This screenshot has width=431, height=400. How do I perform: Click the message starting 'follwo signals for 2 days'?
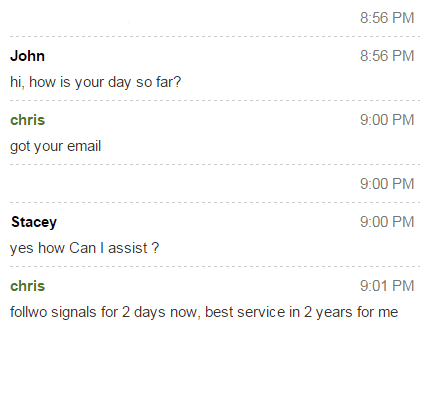(204, 312)
